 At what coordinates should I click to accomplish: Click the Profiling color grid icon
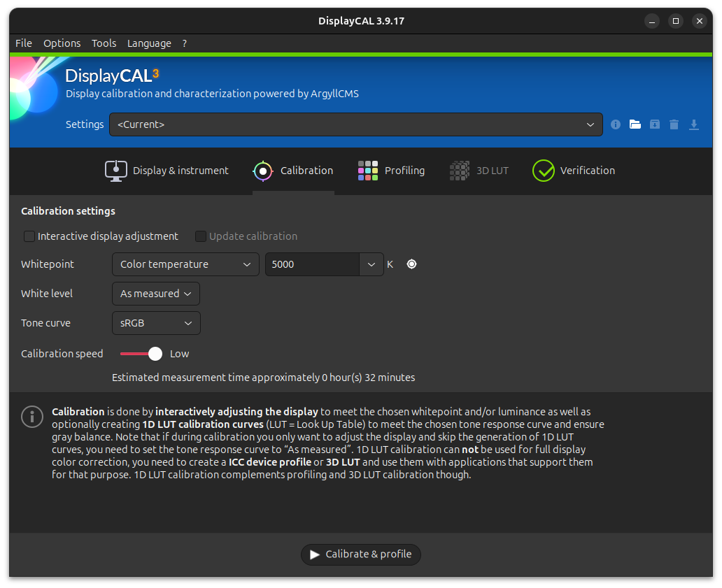point(368,171)
